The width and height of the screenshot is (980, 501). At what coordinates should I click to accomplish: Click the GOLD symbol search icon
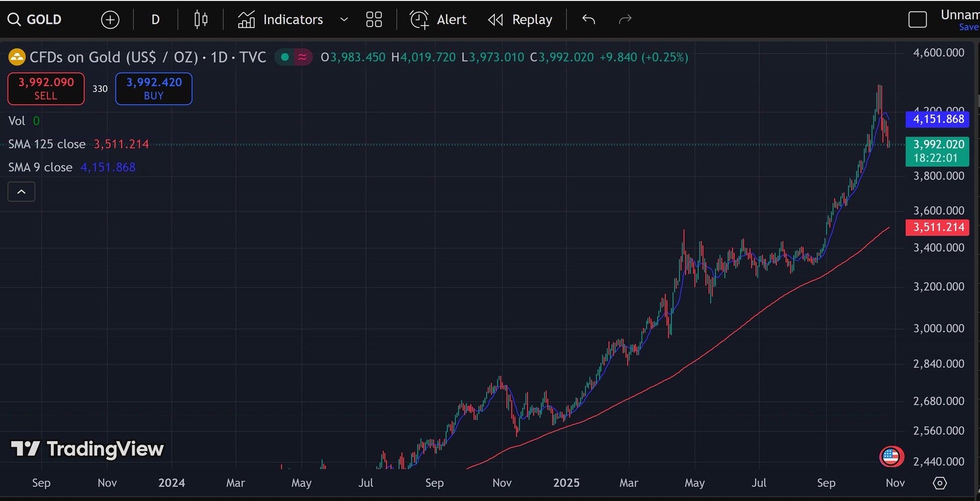(14, 20)
